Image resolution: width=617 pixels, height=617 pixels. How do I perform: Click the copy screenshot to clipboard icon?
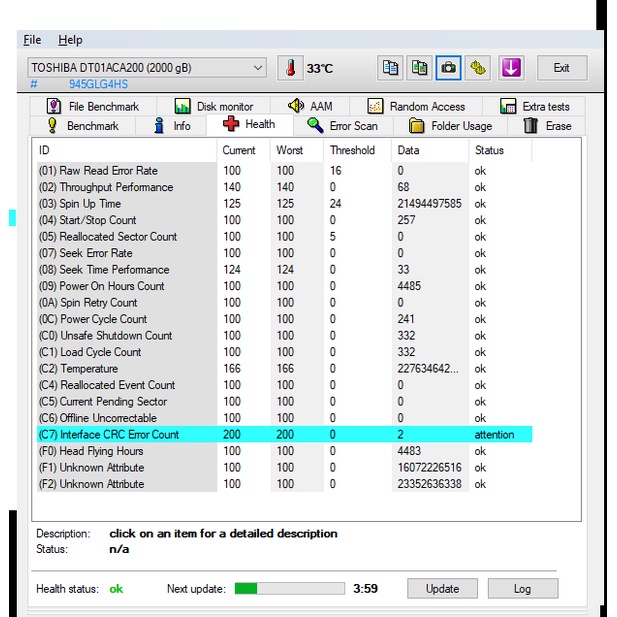point(420,68)
